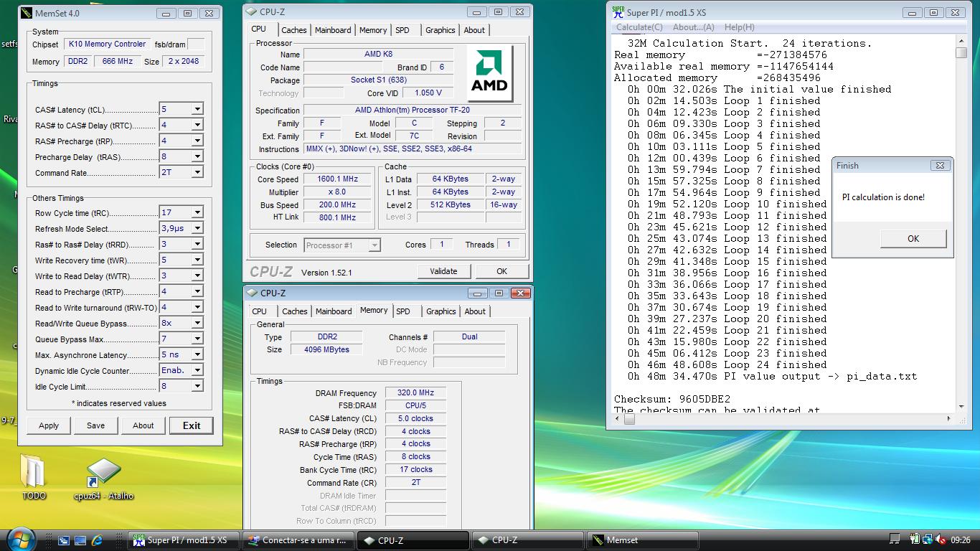Open Max. Asynchrone Latency dropdown

pos(181,354)
